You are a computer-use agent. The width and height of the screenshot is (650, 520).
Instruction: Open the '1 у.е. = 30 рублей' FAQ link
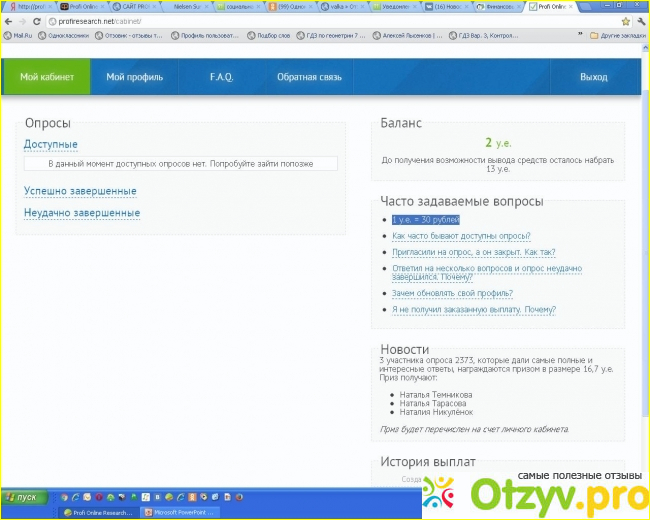click(425, 219)
